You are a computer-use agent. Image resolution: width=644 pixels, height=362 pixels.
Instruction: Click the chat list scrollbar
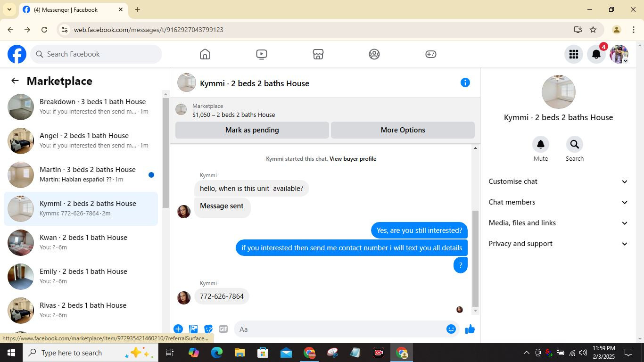[165, 153]
